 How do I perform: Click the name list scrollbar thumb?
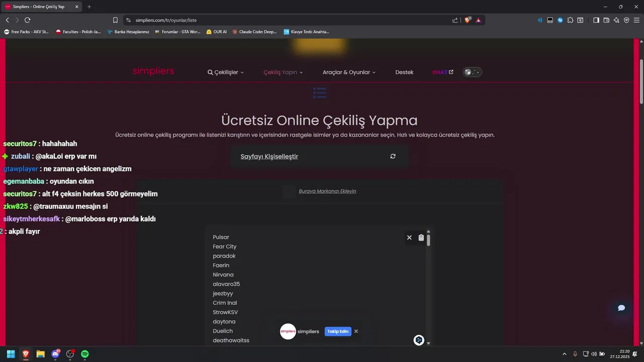click(429, 240)
